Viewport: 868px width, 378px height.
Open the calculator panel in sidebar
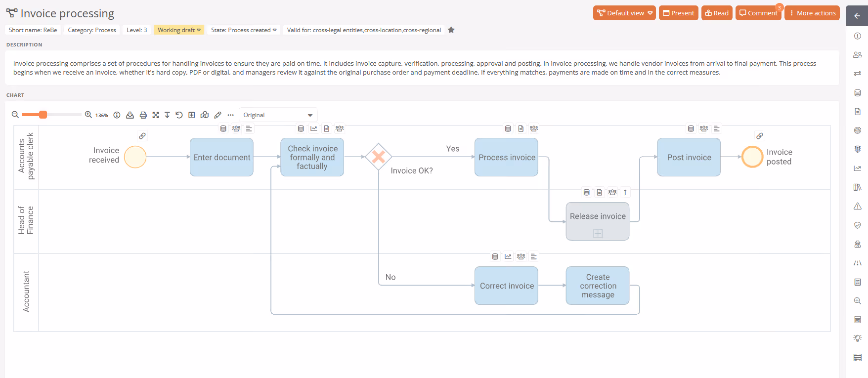click(x=858, y=320)
